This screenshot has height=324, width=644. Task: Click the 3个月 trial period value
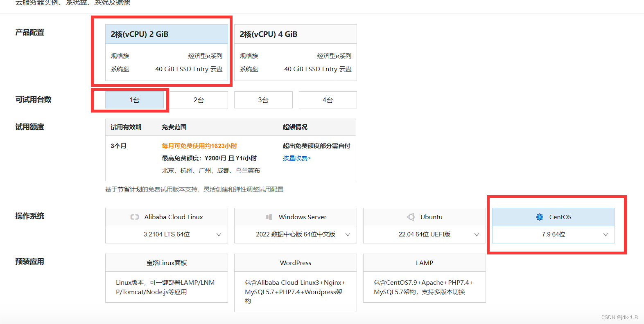click(118, 146)
